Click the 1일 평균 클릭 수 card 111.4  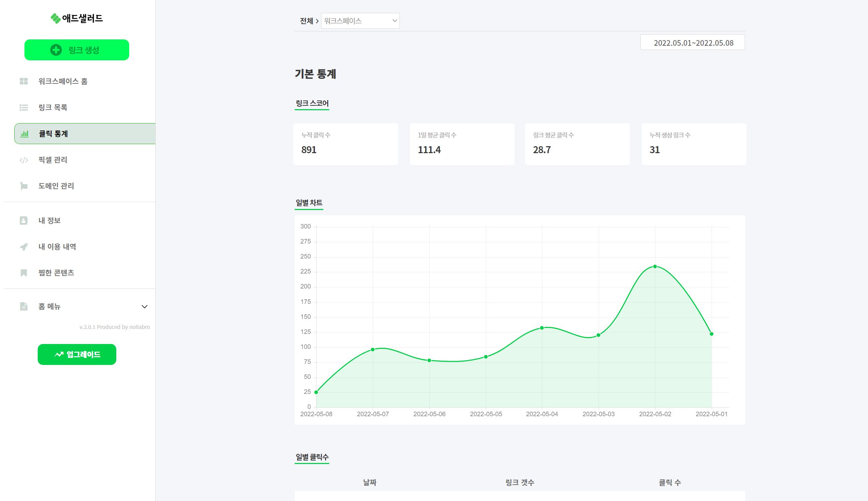tap(462, 144)
